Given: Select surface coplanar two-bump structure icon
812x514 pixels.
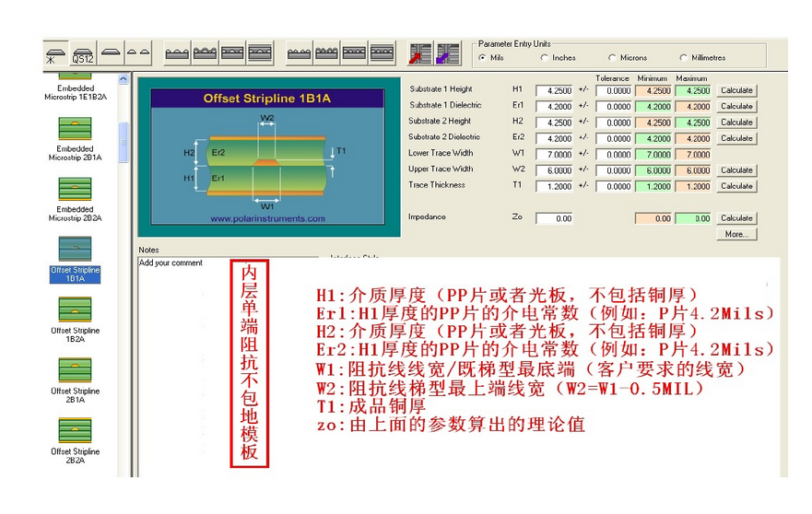Looking at the screenshot, I should (x=177, y=53).
